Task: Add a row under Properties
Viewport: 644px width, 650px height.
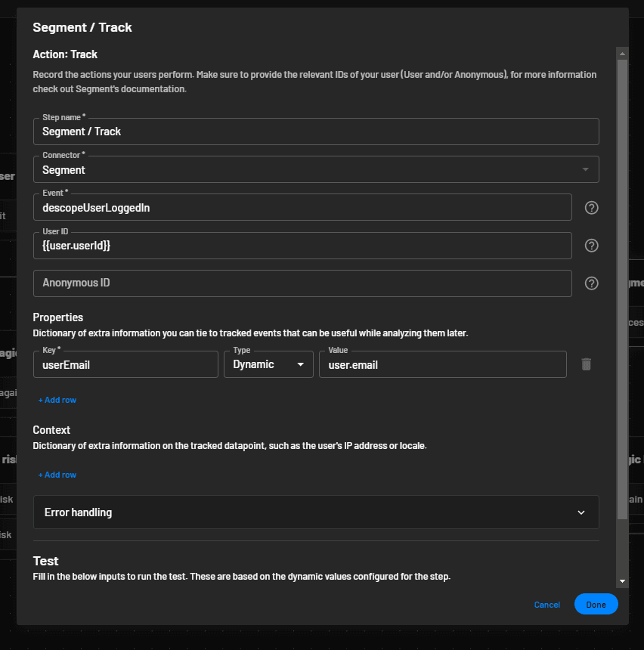Action: (57, 400)
